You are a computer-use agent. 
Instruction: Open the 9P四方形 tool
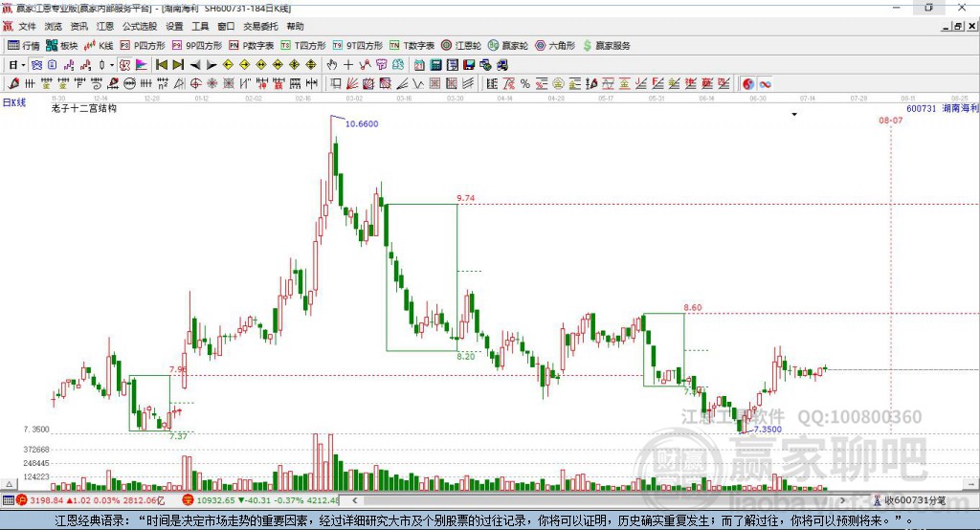pos(197,46)
